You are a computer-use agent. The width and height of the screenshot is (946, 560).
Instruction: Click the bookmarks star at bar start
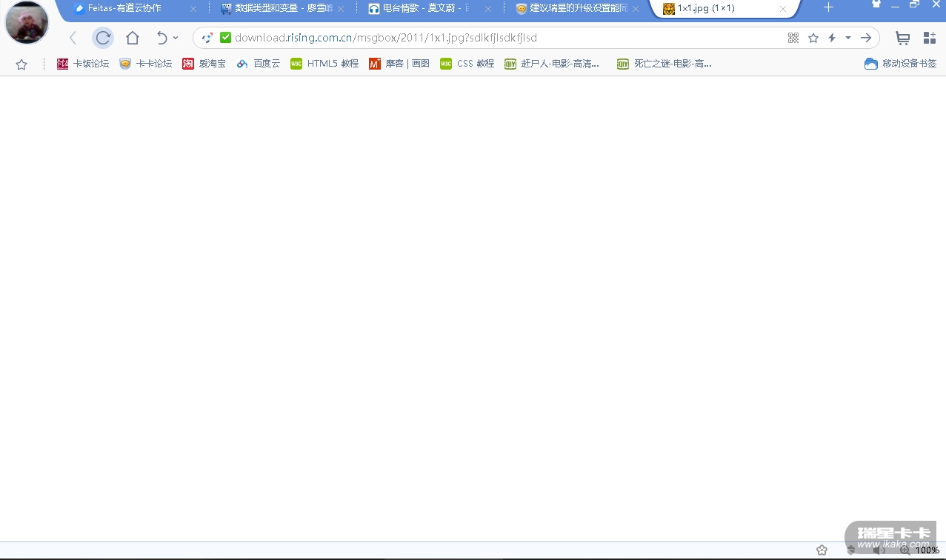[x=21, y=64]
